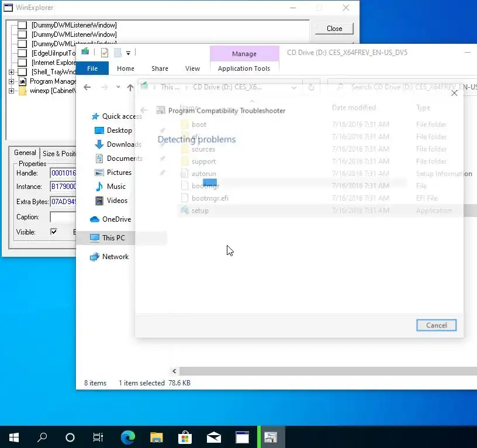
Task: Click the Network icon in sidebar
Action: click(x=95, y=257)
